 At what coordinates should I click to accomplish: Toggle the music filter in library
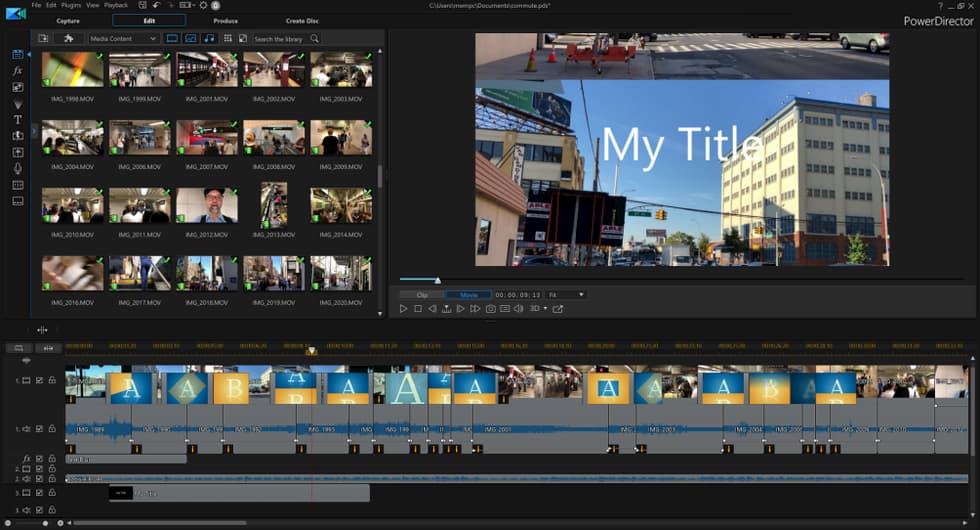pyautogui.click(x=209, y=38)
